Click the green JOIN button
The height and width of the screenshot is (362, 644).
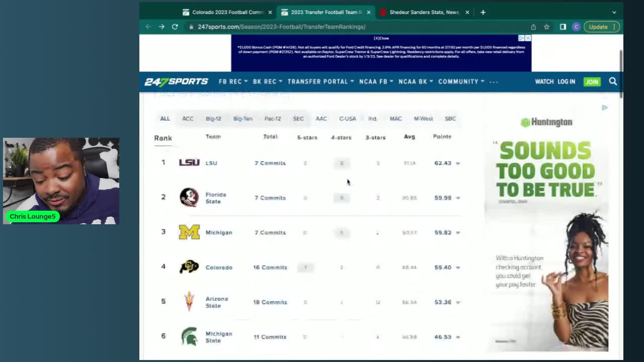(592, 81)
